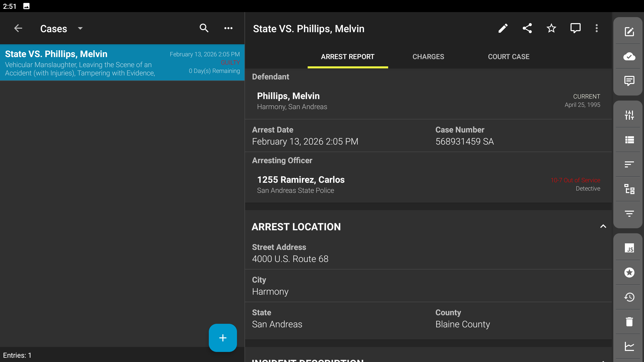This screenshot has height=362, width=644.
Task: Open the horizontal three-dots list menu
Action: click(x=228, y=28)
